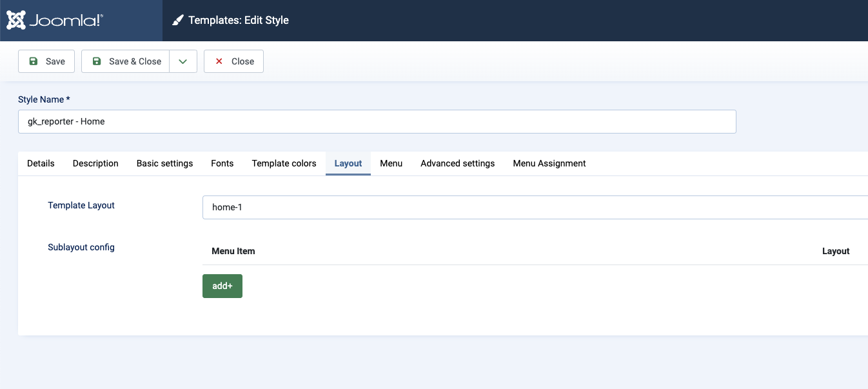Expand the Save & Close dropdown arrow

tap(183, 61)
